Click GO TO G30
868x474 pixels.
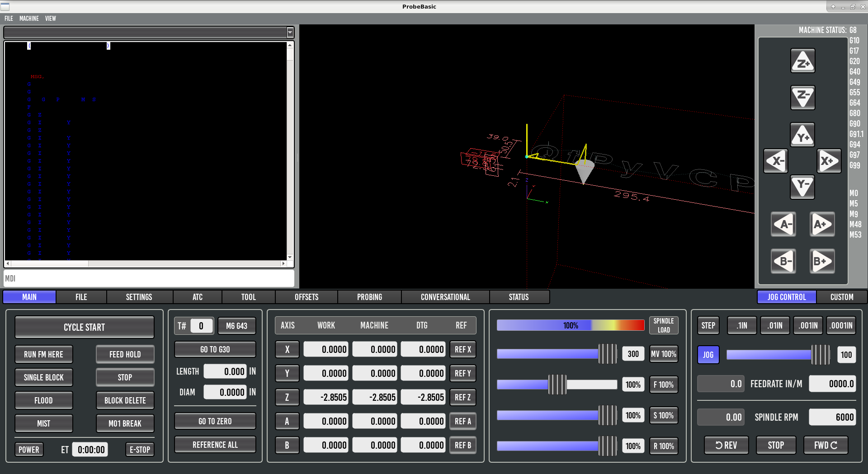point(215,349)
